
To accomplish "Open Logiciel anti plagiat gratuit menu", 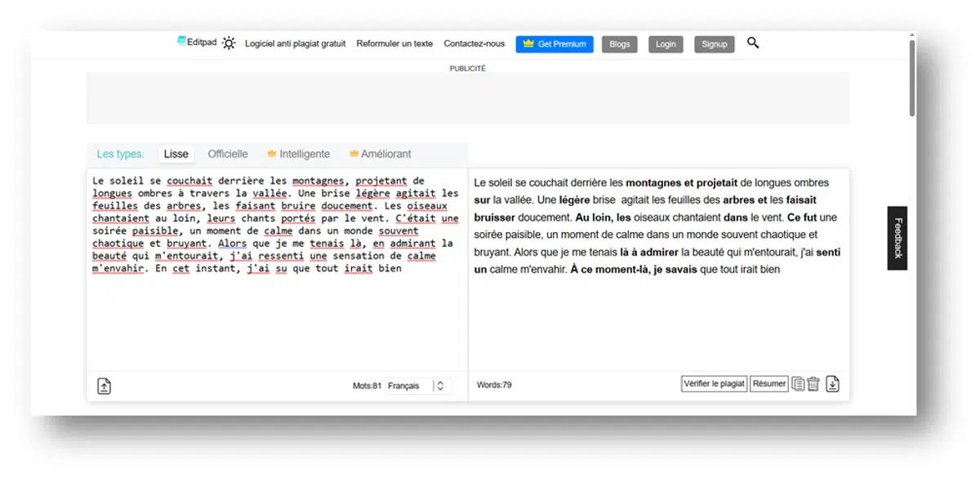I will coord(296,43).
